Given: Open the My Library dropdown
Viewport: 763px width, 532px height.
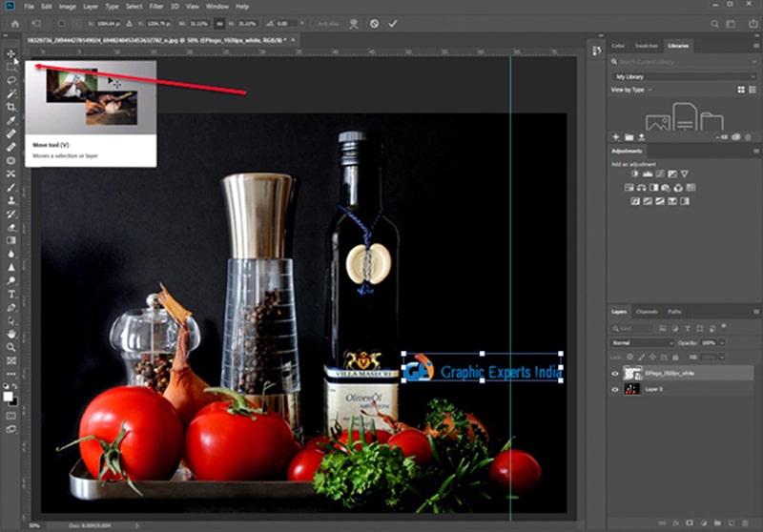Looking at the screenshot, I should (x=684, y=77).
